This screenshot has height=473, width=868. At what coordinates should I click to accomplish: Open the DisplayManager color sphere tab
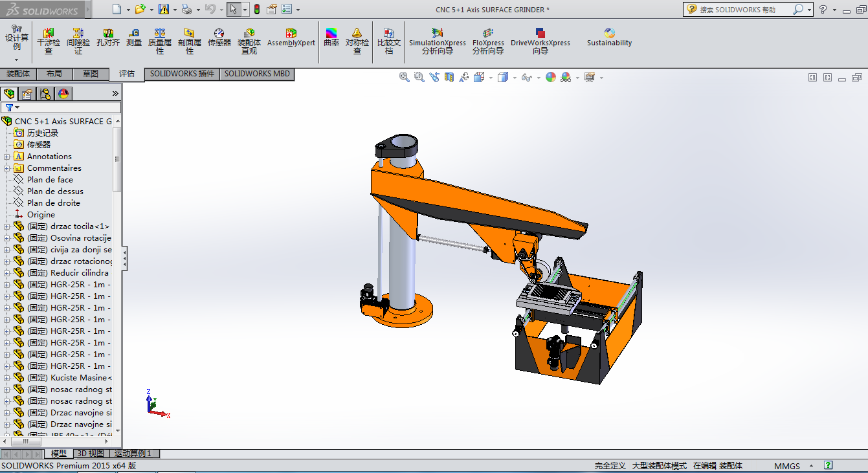[63, 94]
